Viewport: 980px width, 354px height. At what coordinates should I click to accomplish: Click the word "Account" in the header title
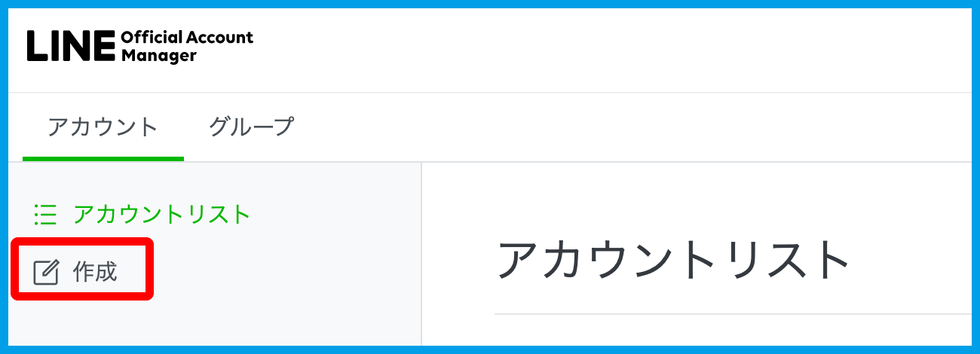tap(220, 38)
